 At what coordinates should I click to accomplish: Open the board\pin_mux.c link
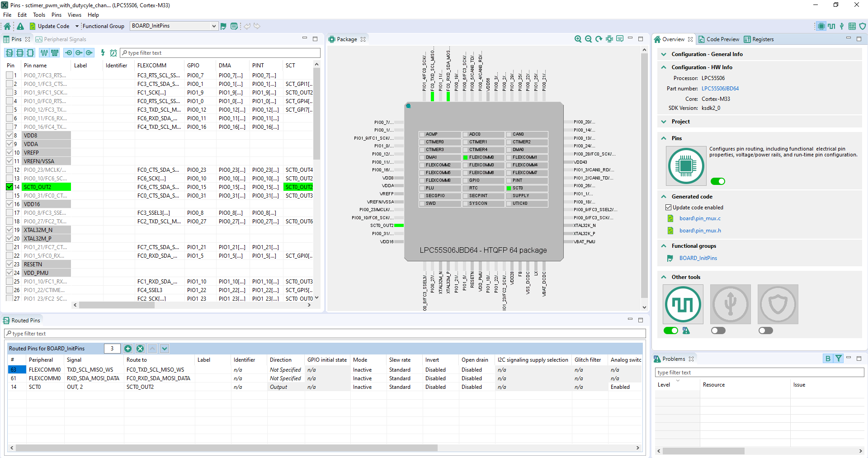(x=699, y=218)
